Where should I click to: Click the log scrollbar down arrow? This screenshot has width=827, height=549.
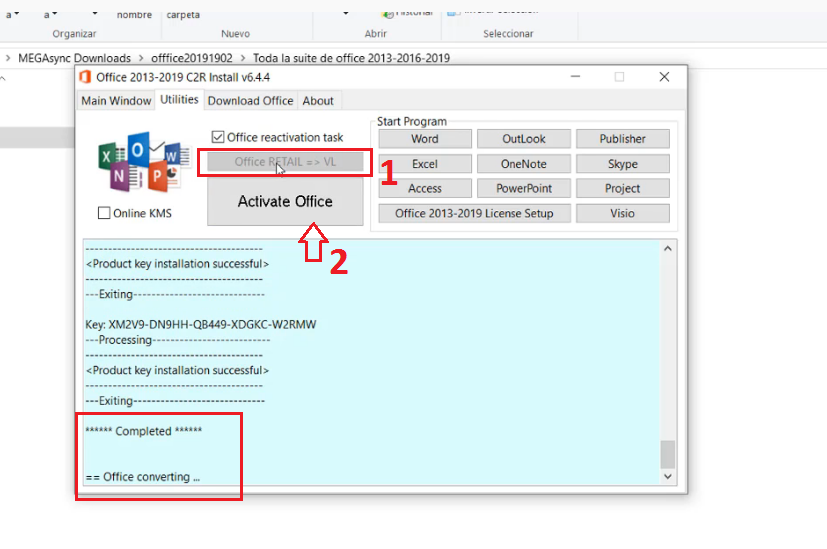click(x=668, y=476)
